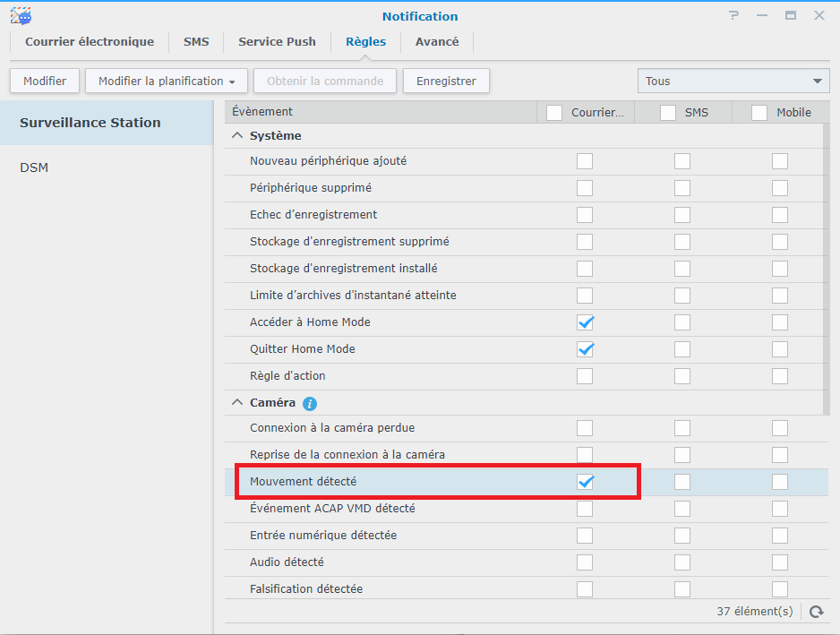Open Modifier la planification dropdown
The width and height of the screenshot is (840, 635).
coord(167,82)
